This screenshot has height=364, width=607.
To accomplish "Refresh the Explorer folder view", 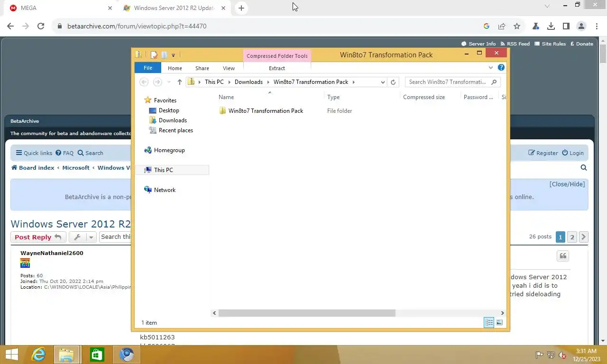I will (x=393, y=82).
